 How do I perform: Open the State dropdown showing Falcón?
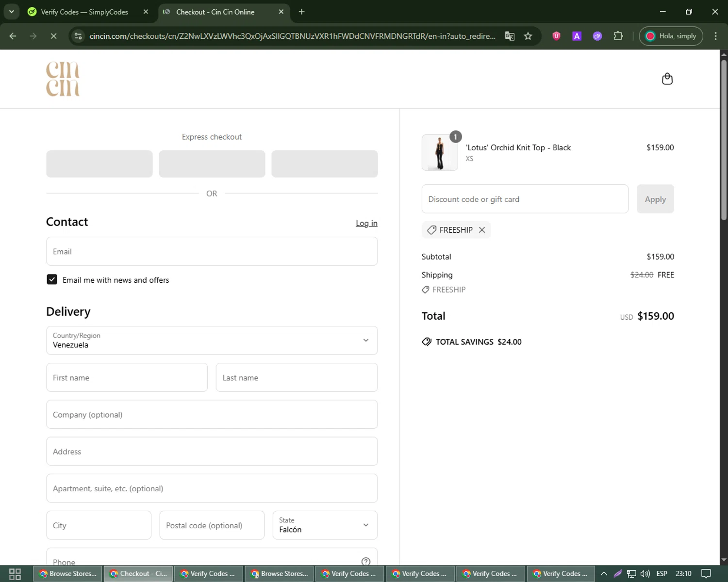(x=325, y=525)
